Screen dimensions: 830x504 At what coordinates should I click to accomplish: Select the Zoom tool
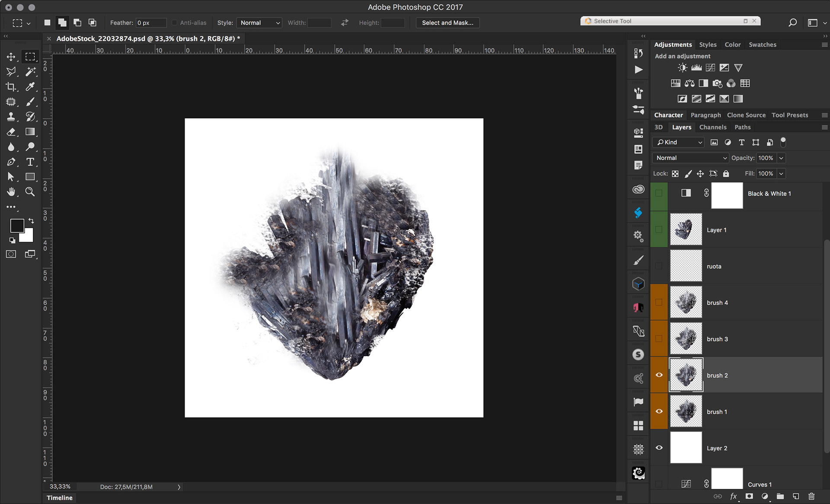(30, 191)
